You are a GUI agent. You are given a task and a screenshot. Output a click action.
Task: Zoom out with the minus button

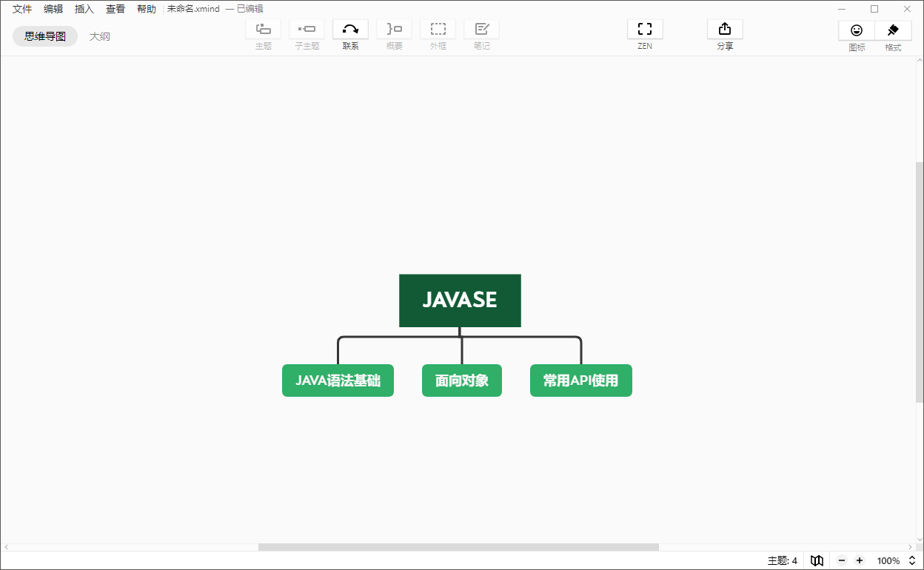pos(842,560)
